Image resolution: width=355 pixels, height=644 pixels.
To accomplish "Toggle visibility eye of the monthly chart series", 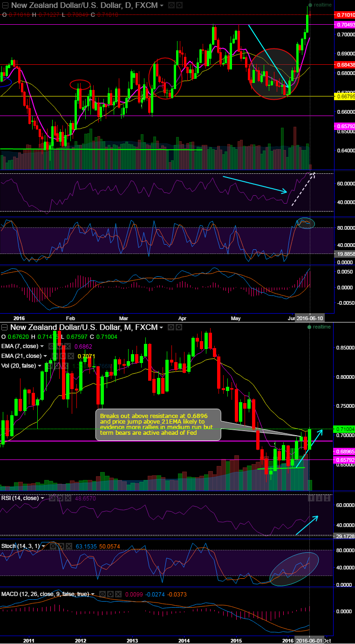I will pos(171,327).
